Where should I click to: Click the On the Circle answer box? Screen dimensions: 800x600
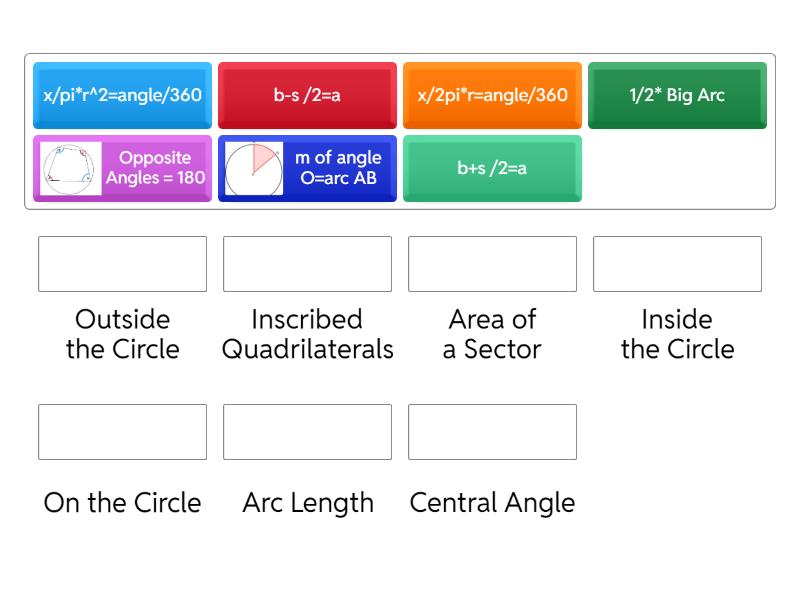[x=122, y=432]
